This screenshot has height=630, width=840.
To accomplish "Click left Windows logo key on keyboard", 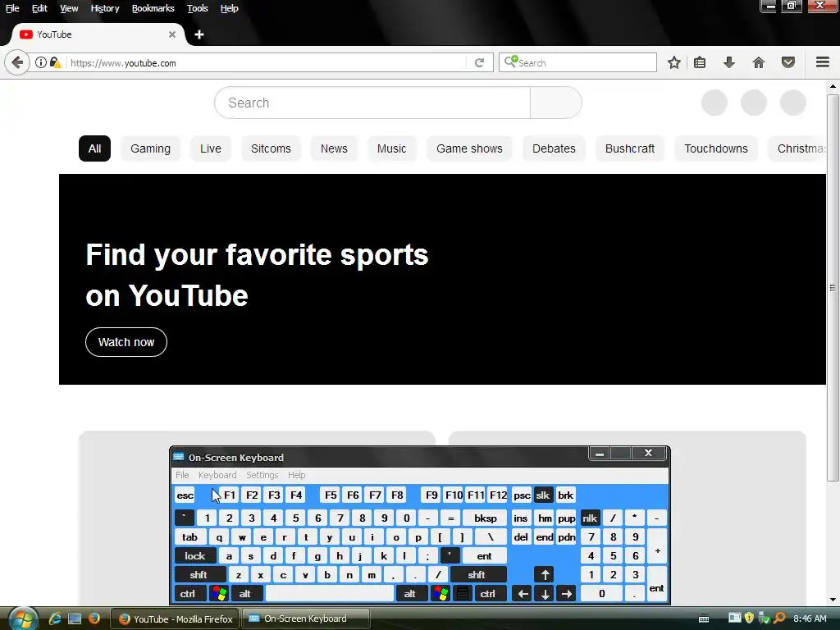I will coord(219,594).
